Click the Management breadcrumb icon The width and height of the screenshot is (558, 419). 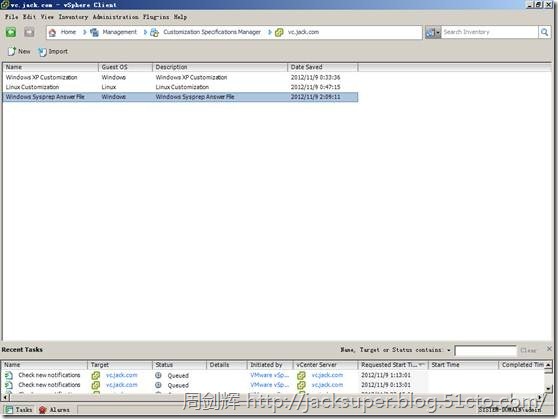(x=94, y=33)
